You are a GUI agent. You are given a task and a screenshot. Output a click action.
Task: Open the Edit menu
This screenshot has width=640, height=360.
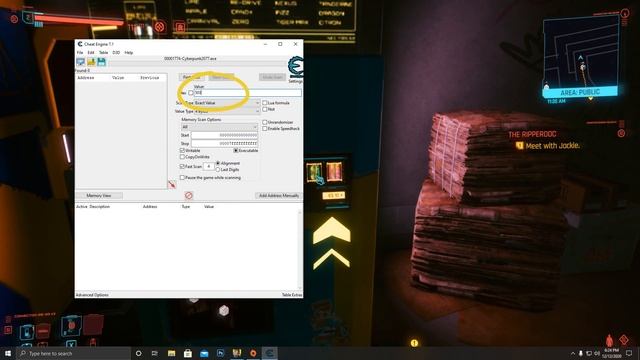[x=91, y=53]
